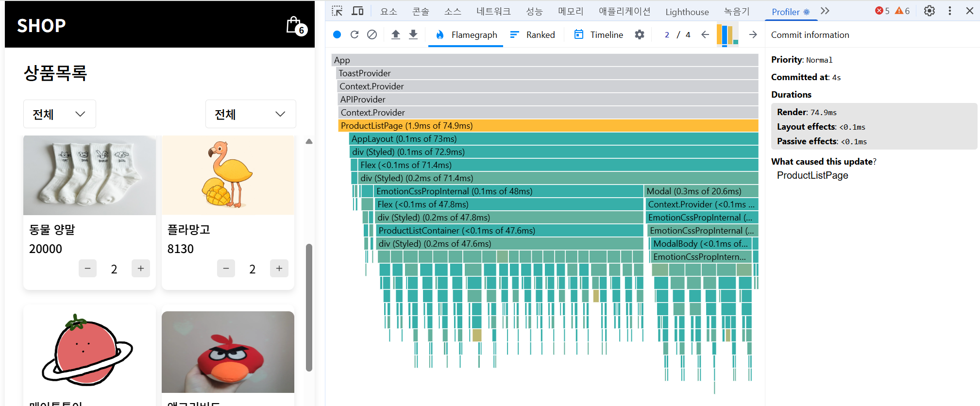Viewport: 980px width, 406px height.
Task: Load profile with upload arrow icon
Action: 396,34
